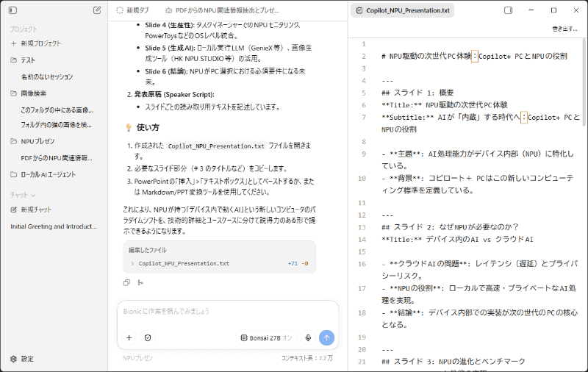Click editor line 13 スライド 2 heading
Viewport: 588px width, 372px height.
click(x=450, y=227)
